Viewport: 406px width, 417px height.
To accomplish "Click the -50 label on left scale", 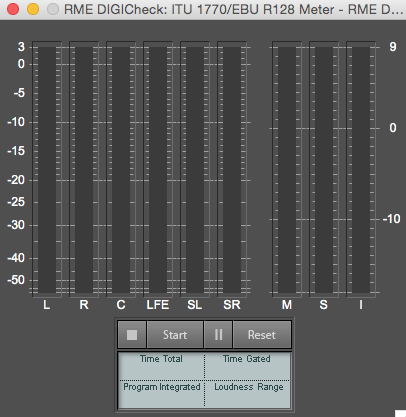I will pos(16,280).
